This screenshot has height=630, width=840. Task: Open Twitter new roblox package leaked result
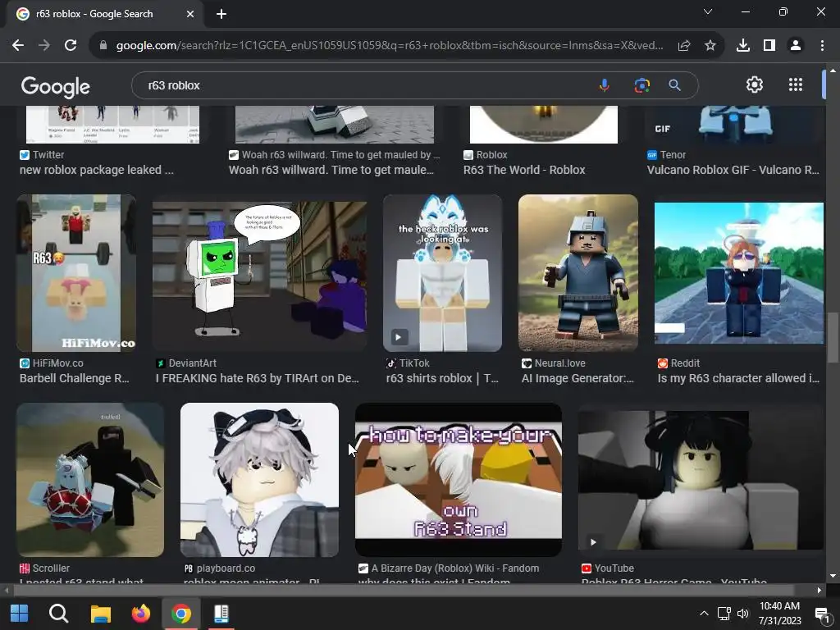click(x=97, y=170)
